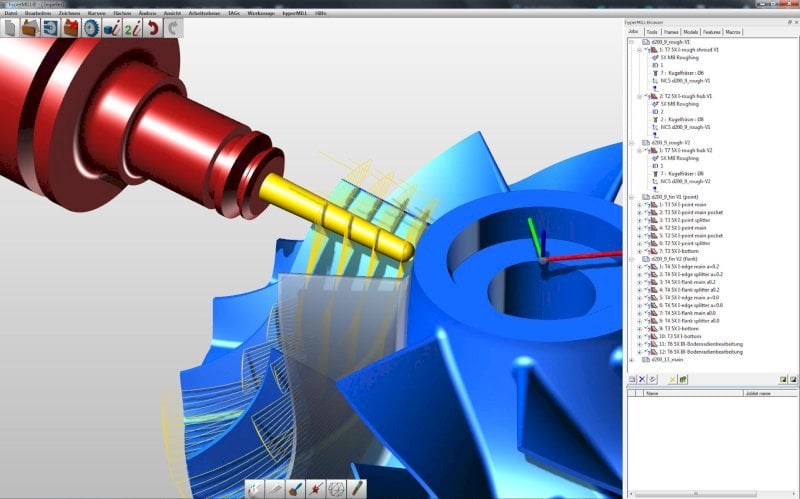Click the '2i' two-entity info icon
The image size is (800, 499).
[x=133, y=28]
